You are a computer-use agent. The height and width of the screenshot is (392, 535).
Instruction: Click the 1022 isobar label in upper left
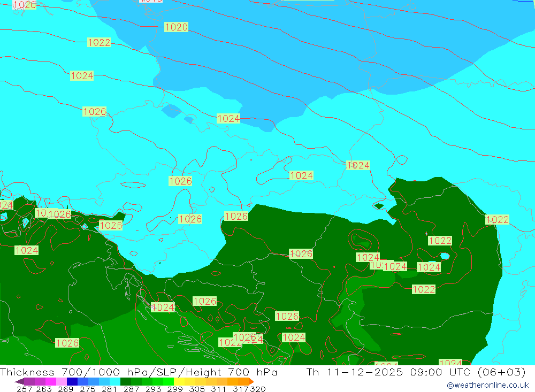coord(99,42)
